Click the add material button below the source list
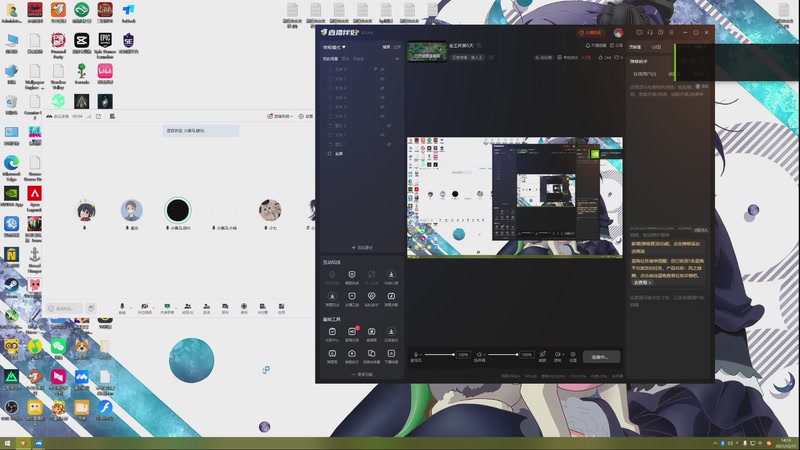The width and height of the screenshot is (800, 450). pyautogui.click(x=362, y=247)
